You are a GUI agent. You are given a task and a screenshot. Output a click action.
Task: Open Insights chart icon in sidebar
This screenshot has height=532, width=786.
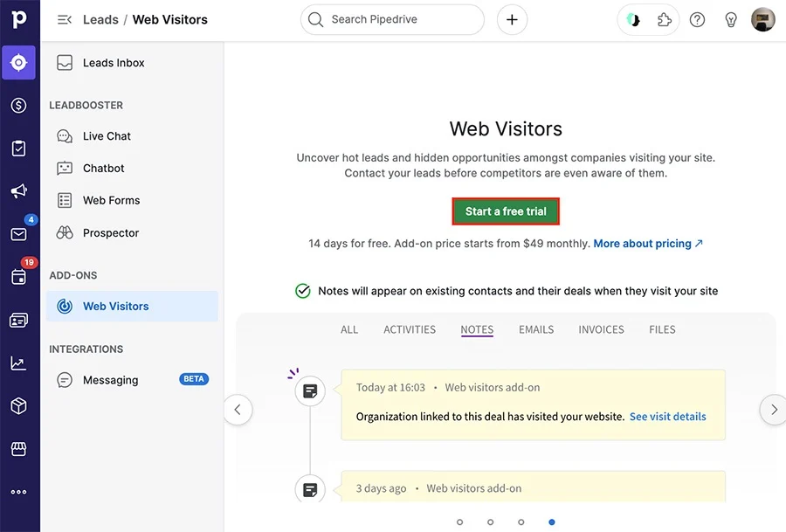(x=18, y=363)
